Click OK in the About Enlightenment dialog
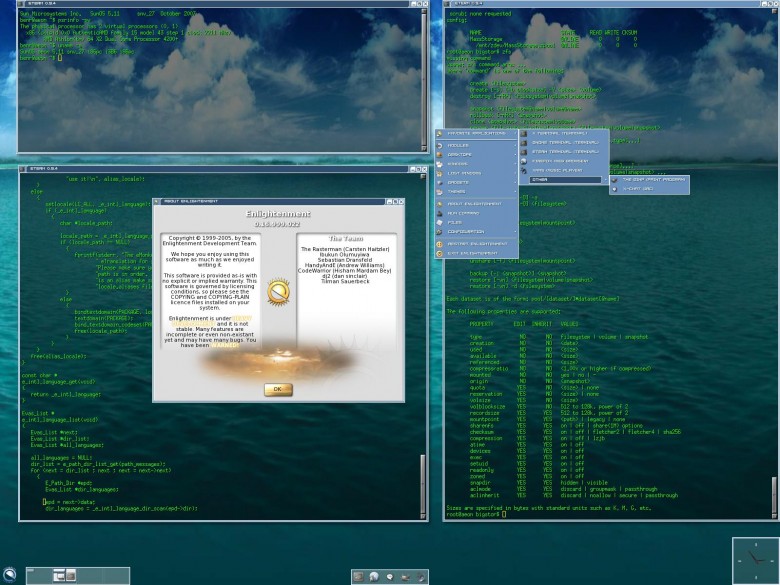780x585 pixels. tap(278, 390)
